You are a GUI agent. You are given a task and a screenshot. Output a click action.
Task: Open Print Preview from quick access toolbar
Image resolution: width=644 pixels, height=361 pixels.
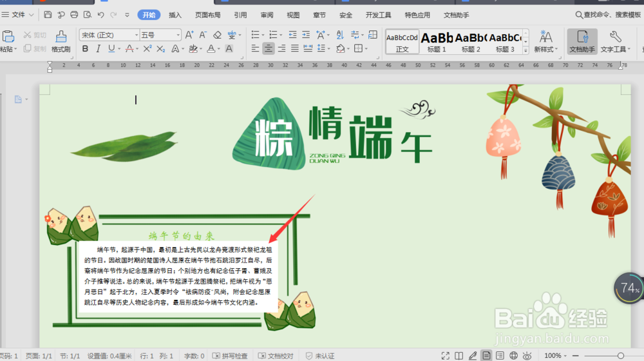coord(87,15)
